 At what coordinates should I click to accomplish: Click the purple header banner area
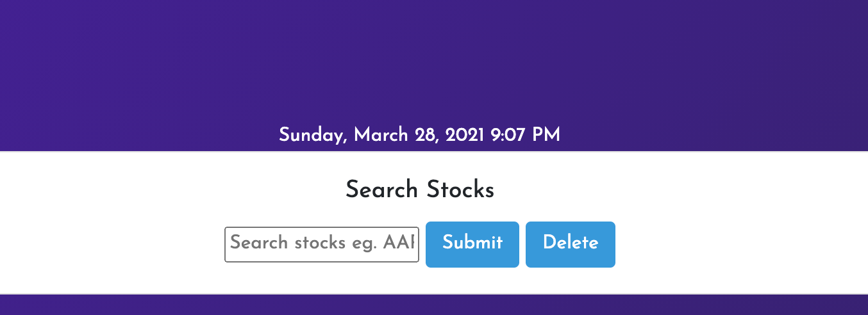point(433,58)
